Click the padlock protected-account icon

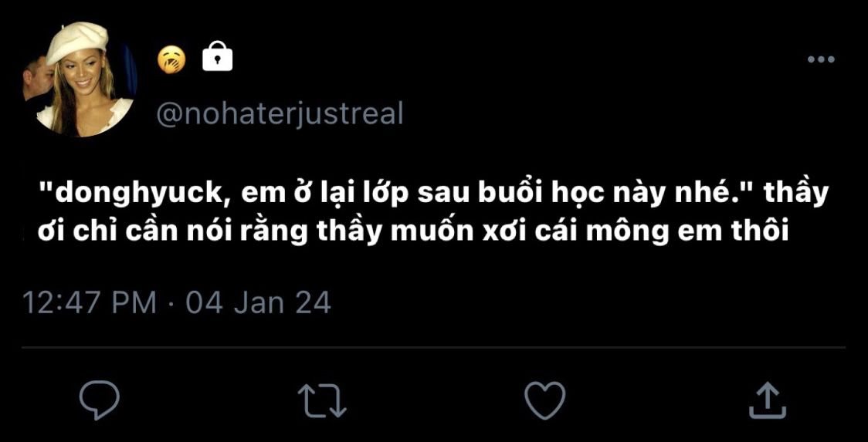coord(218,56)
